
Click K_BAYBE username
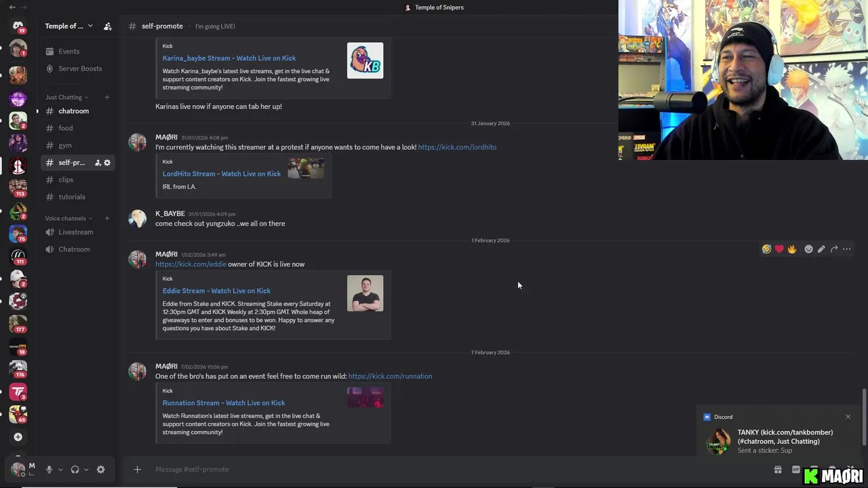[x=170, y=213]
